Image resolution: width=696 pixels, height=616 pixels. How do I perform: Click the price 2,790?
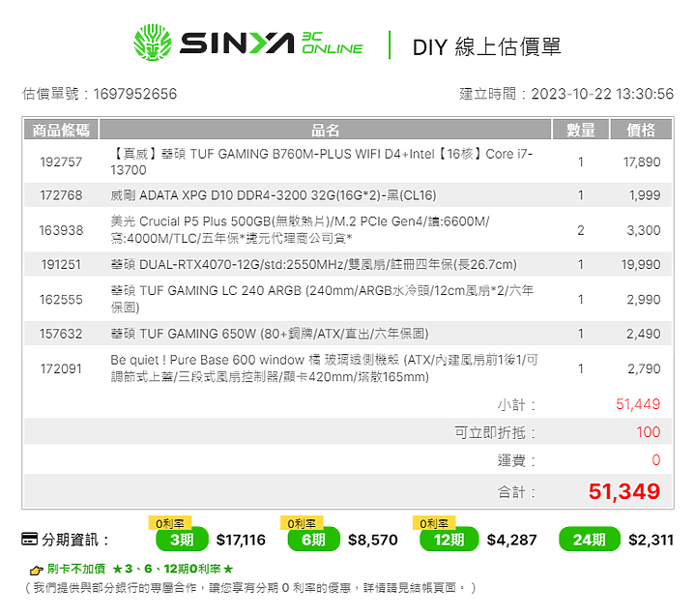tap(644, 368)
